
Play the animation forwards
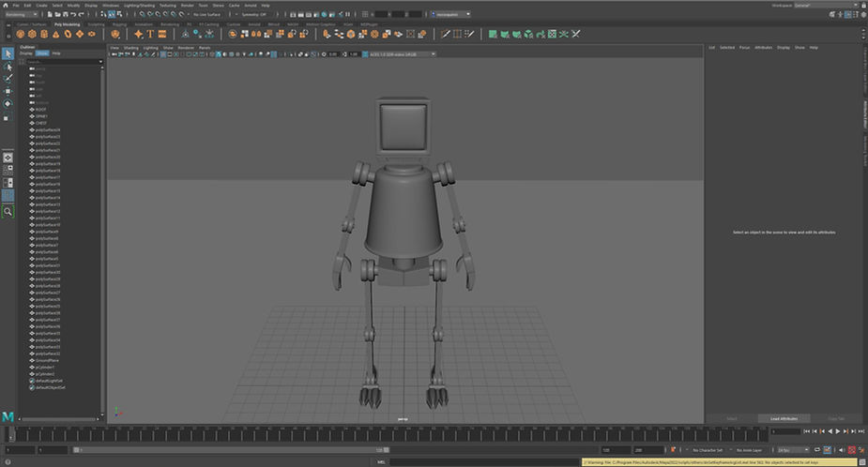click(838, 431)
